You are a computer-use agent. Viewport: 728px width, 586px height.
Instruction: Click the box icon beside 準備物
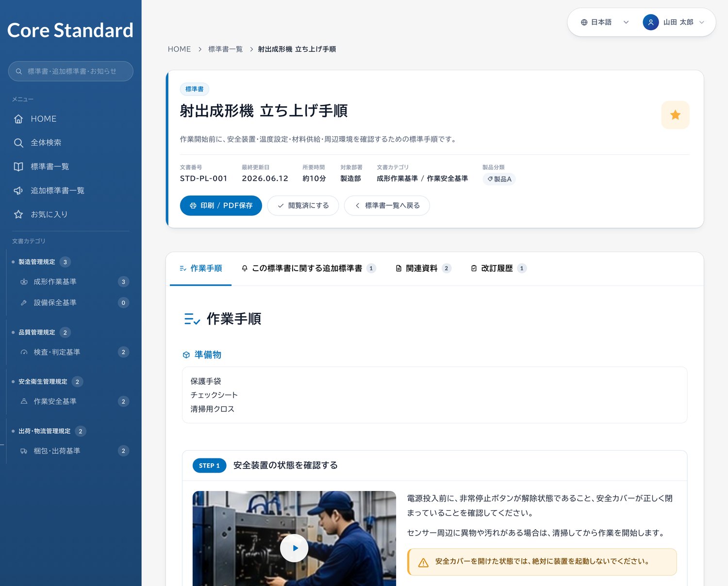[x=186, y=355]
